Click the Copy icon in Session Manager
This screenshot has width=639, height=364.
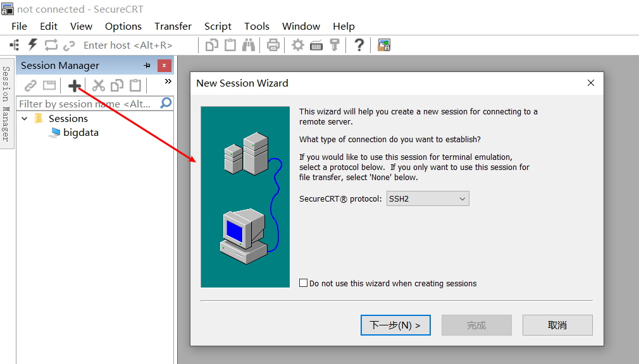point(117,85)
